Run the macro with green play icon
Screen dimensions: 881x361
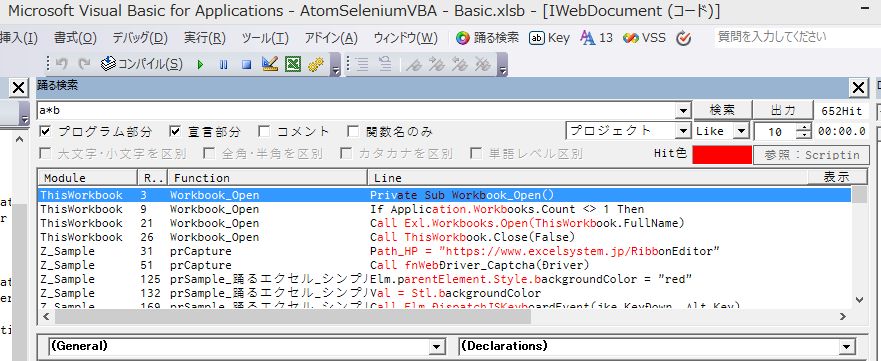[x=201, y=65]
